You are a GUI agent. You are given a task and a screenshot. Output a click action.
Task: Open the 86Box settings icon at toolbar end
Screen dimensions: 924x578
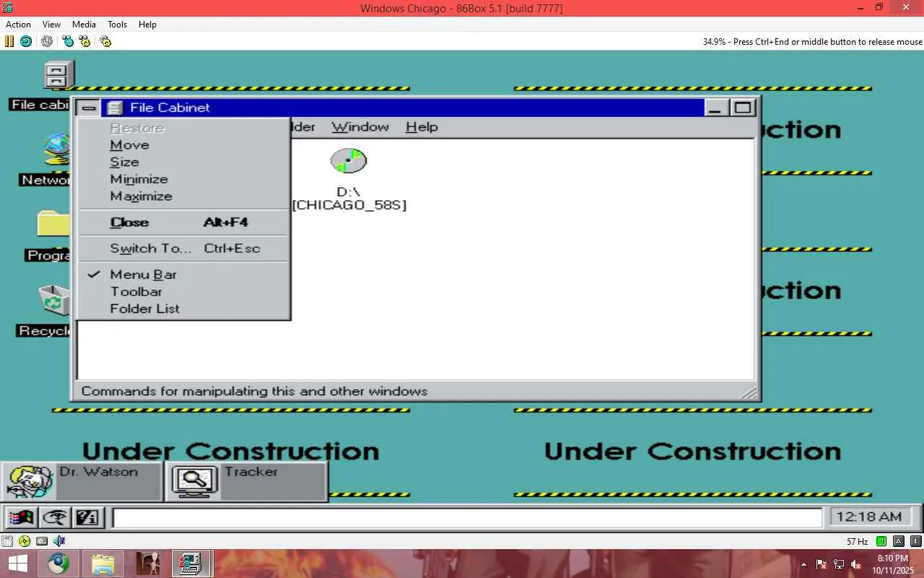(x=105, y=41)
